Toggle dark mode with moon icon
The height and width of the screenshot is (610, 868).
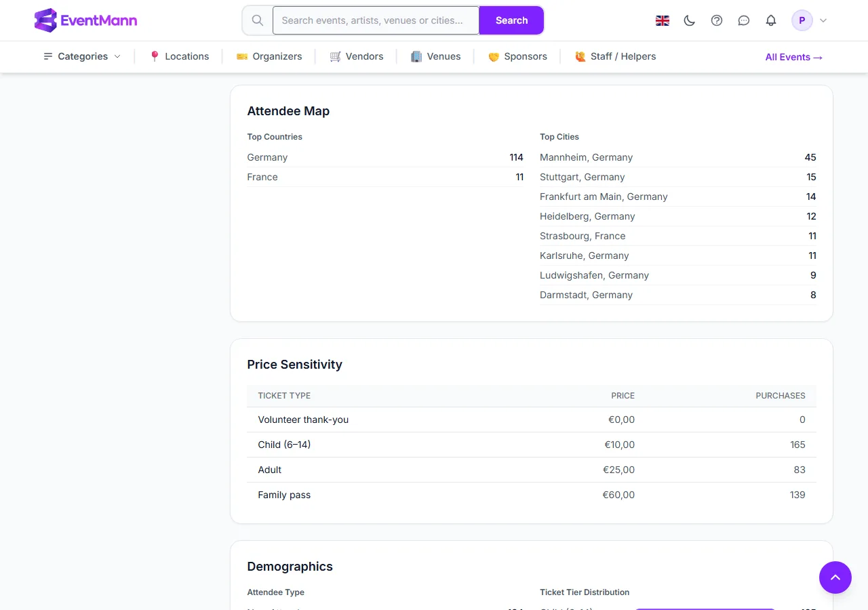[690, 20]
